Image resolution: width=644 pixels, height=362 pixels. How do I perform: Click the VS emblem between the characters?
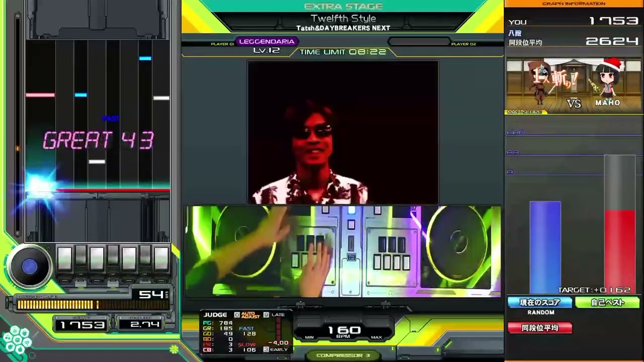coord(574,104)
